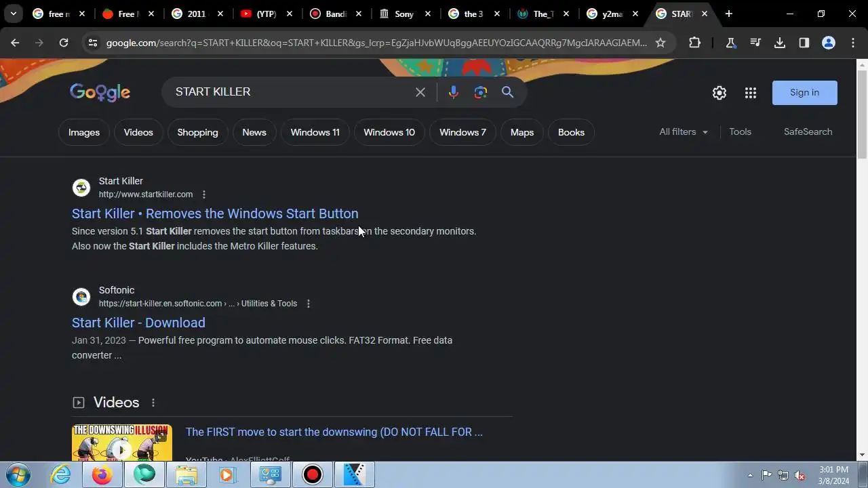The width and height of the screenshot is (868, 488).
Task: Open media player taskbar icon
Action: (x=227, y=474)
